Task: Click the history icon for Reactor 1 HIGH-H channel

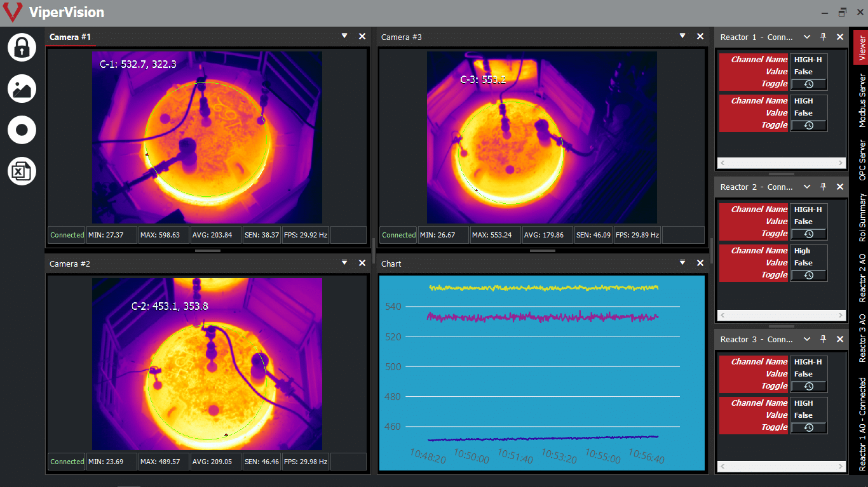Action: [808, 84]
